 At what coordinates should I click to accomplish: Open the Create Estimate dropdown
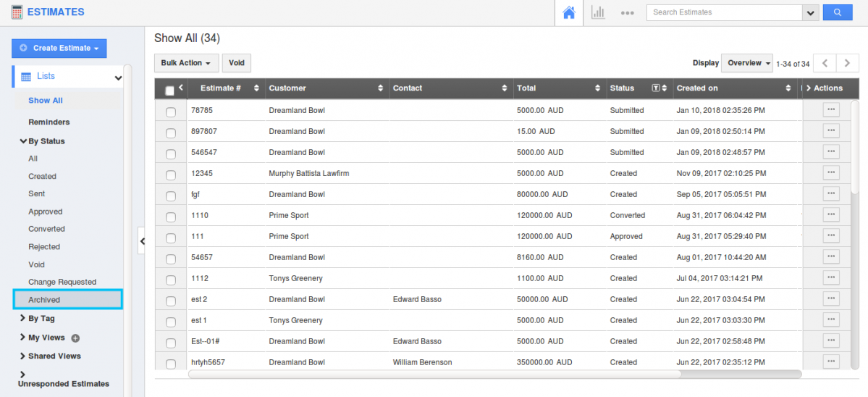pos(59,49)
